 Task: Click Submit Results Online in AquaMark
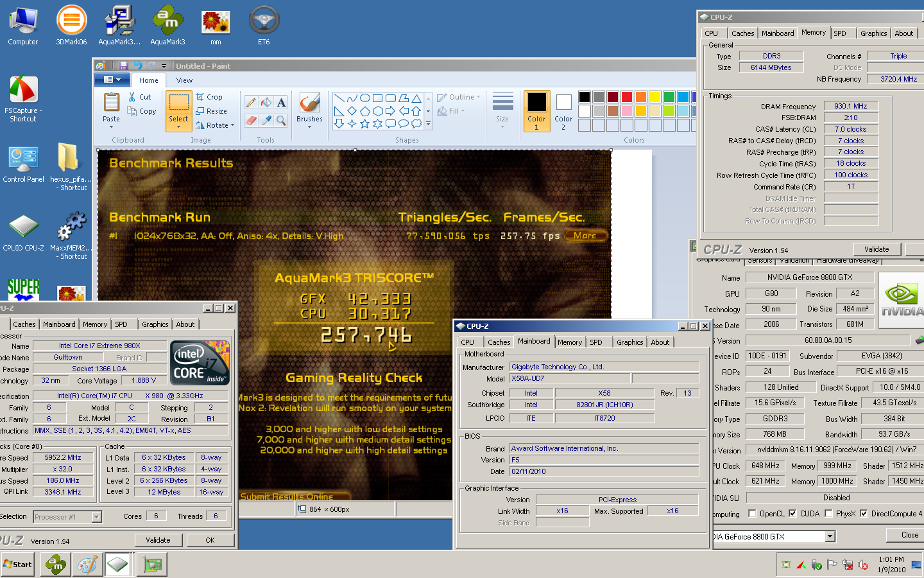click(287, 496)
